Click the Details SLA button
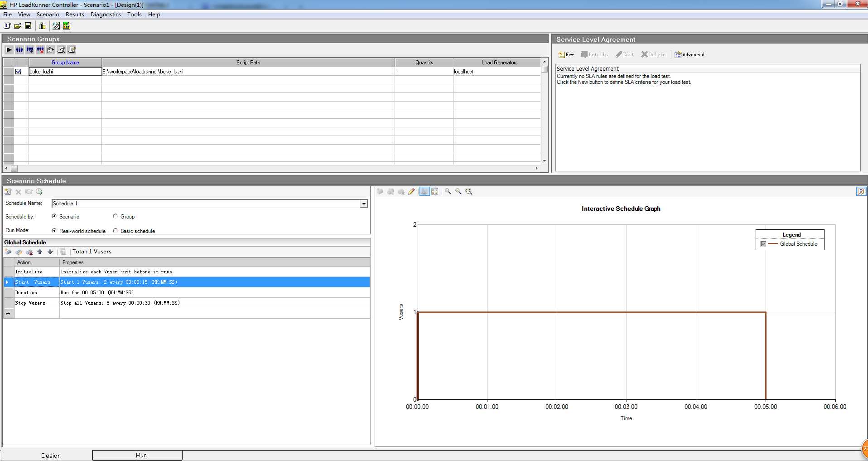The height and width of the screenshot is (461, 868). [594, 54]
